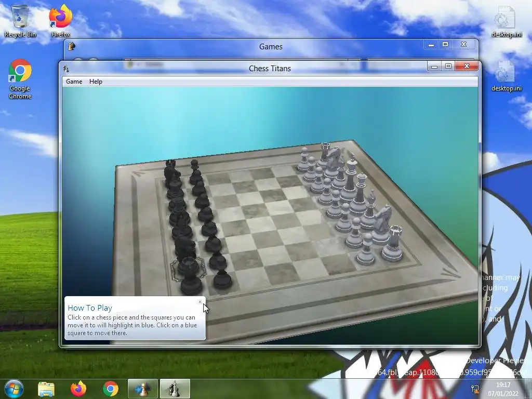Select the white knight near the front rook
This screenshot has height=399, width=532.
(382, 224)
